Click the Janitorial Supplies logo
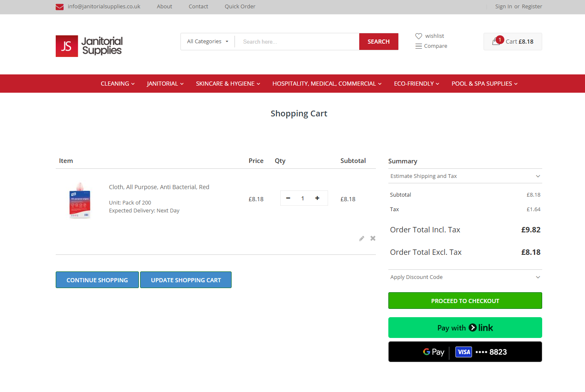 (89, 46)
